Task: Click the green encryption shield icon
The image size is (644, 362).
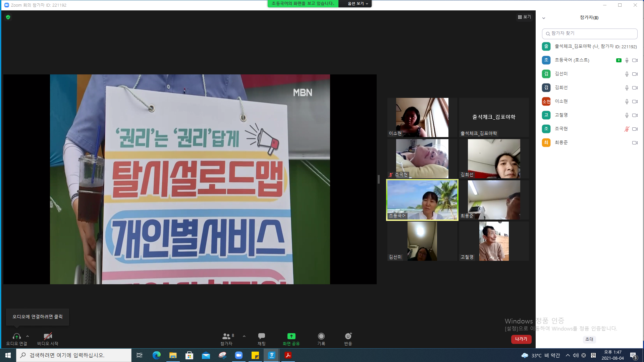Action: [x=8, y=17]
